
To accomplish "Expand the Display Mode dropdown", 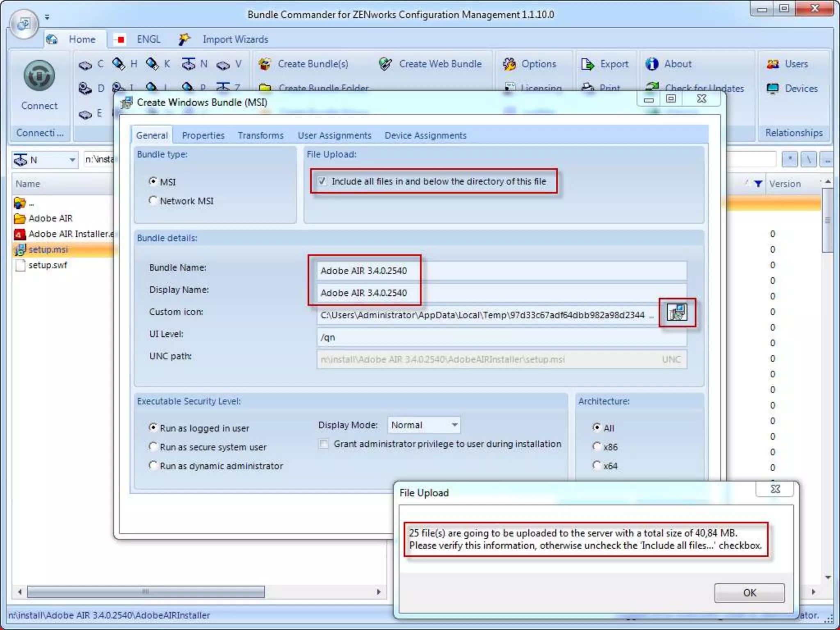I will 454,425.
